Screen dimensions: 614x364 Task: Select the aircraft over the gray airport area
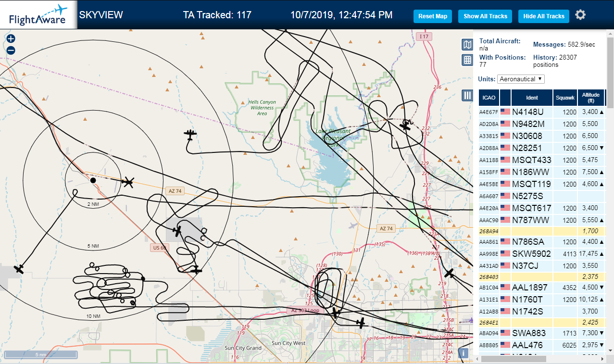pos(177,231)
